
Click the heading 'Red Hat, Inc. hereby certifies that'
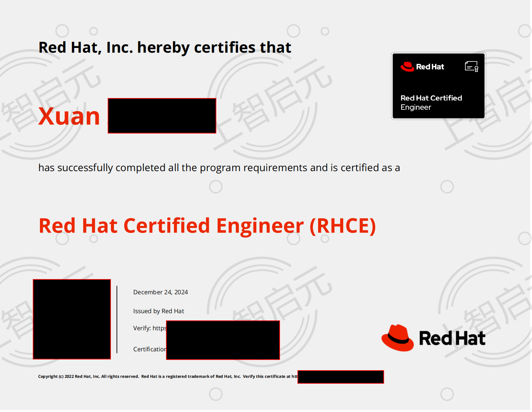click(165, 48)
